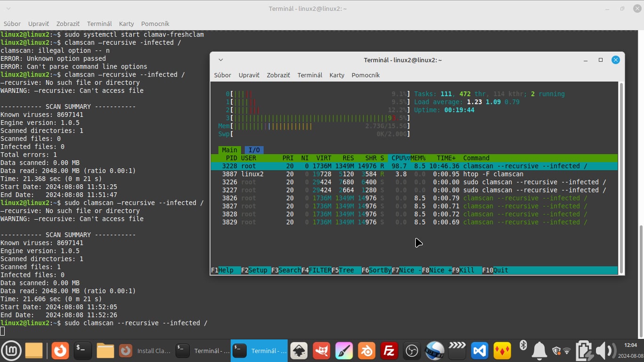The height and width of the screenshot is (362, 644).
Task: Launch Visual Studio Code from the taskbar
Action: point(480,351)
